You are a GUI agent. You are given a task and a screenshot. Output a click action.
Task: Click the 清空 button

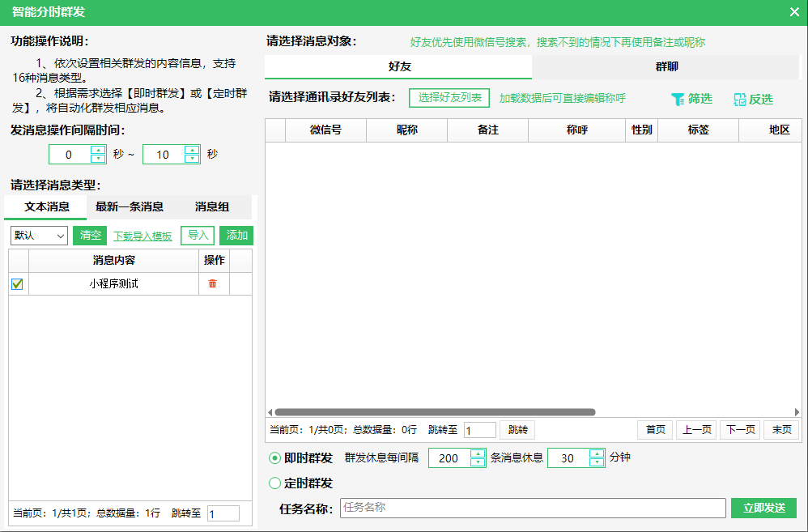[x=90, y=236]
